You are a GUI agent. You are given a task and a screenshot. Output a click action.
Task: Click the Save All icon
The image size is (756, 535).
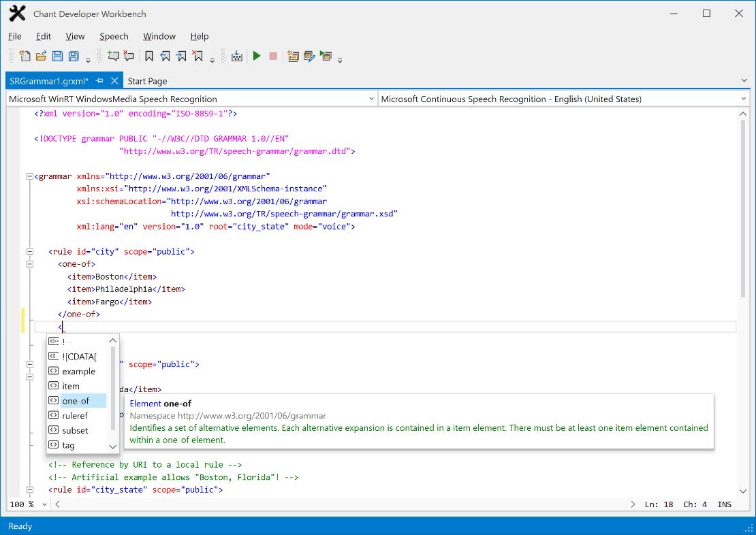coord(74,56)
